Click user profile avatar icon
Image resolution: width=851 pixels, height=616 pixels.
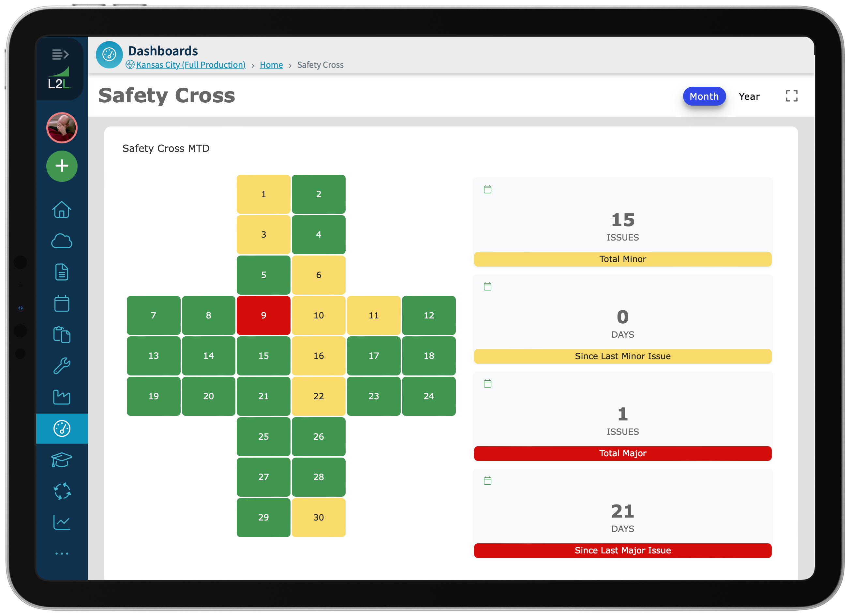61,127
